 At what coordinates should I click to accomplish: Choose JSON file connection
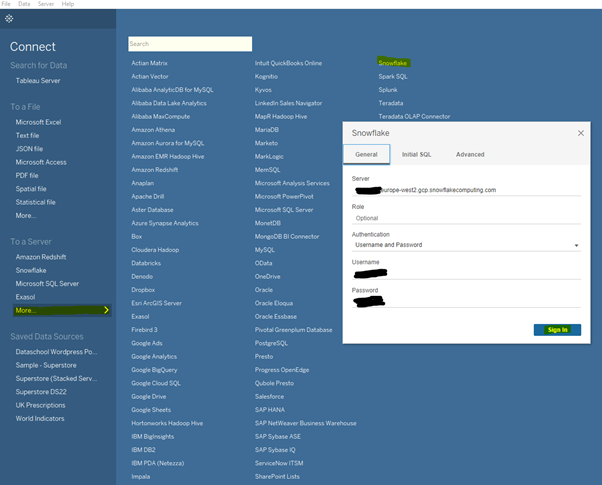pos(29,149)
